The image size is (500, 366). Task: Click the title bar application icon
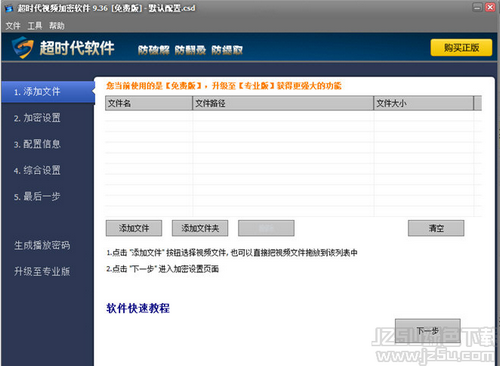point(9,8)
